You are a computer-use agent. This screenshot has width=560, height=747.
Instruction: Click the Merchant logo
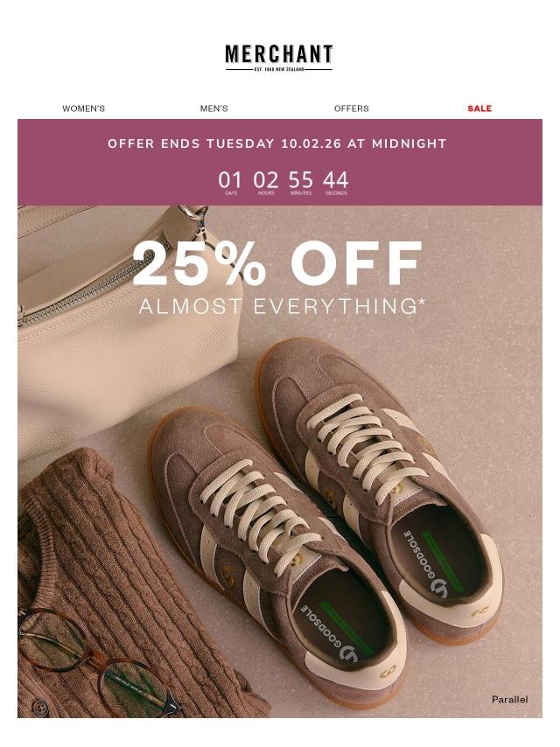tap(279, 58)
